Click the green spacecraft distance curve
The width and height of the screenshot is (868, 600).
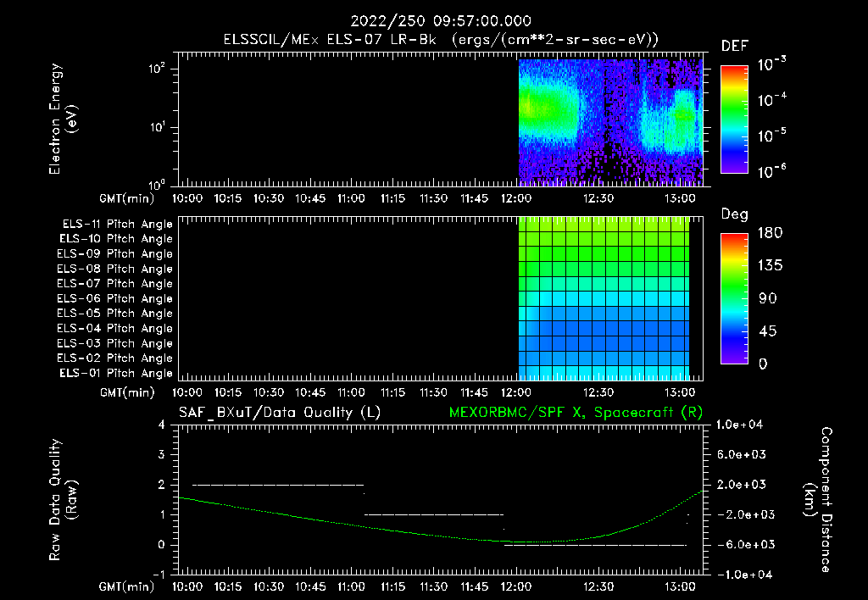441,535
